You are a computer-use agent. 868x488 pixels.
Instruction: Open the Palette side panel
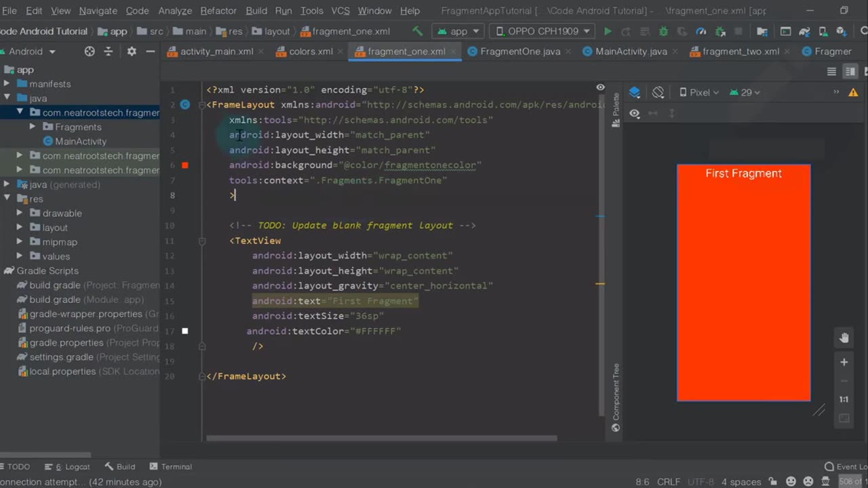616,110
